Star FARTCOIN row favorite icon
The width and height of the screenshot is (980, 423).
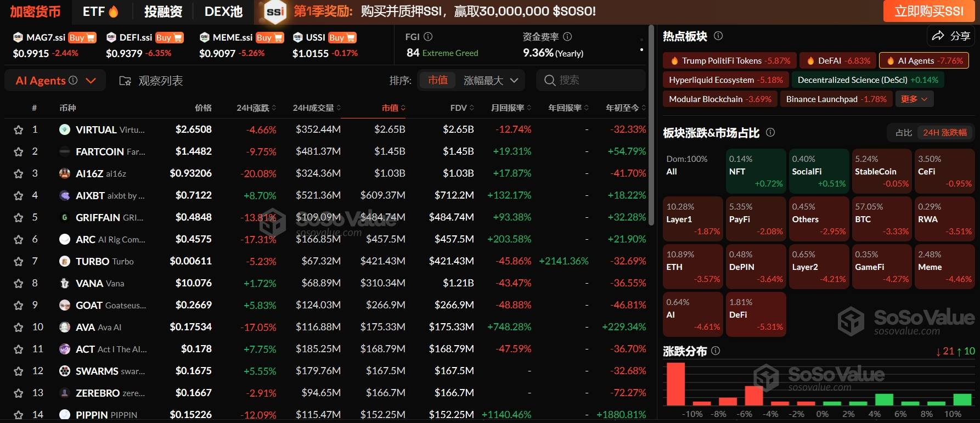click(19, 152)
